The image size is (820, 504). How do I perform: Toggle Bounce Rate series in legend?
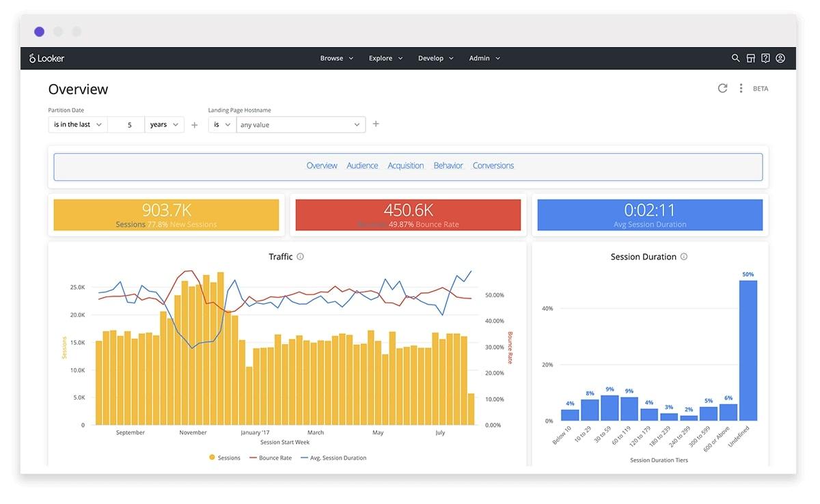[x=269, y=458]
